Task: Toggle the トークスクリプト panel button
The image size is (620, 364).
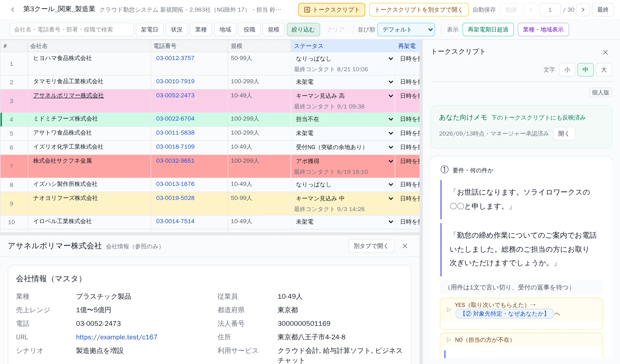Action: pos(331,10)
